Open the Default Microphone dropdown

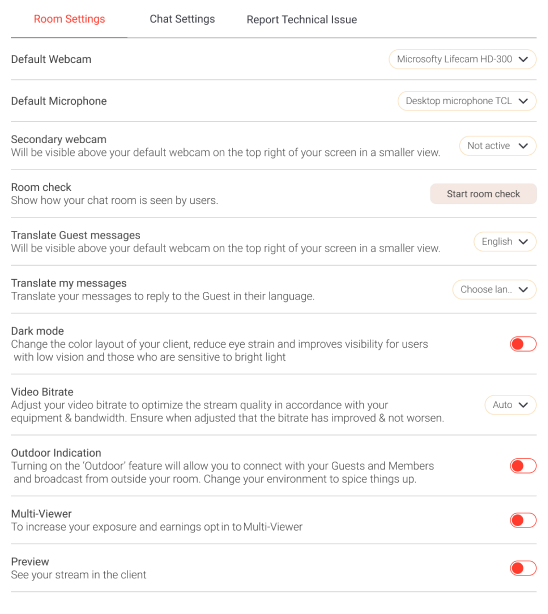coord(467,101)
